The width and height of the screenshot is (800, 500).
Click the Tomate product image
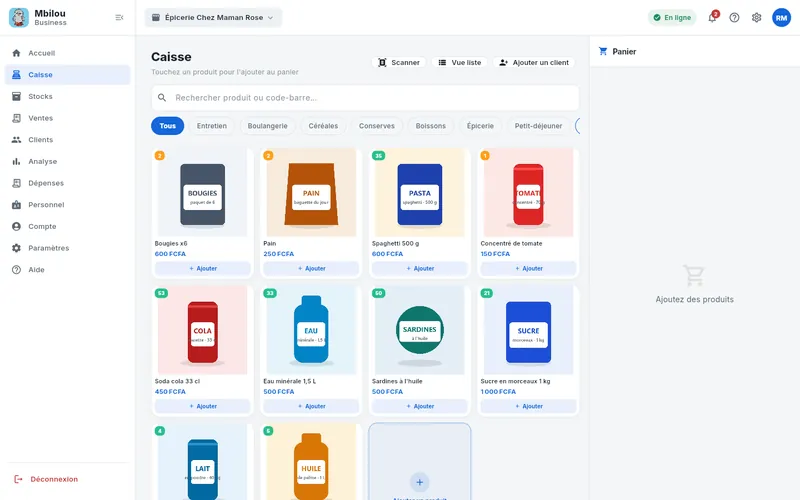pyautogui.click(x=529, y=193)
